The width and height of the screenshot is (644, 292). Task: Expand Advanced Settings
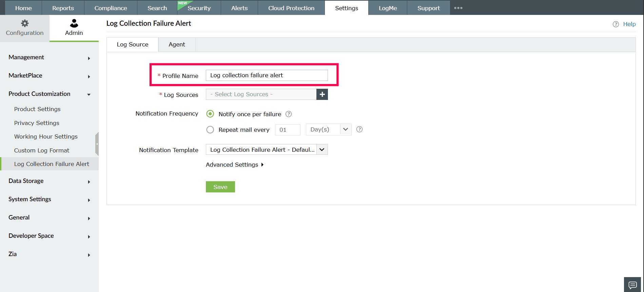235,165
